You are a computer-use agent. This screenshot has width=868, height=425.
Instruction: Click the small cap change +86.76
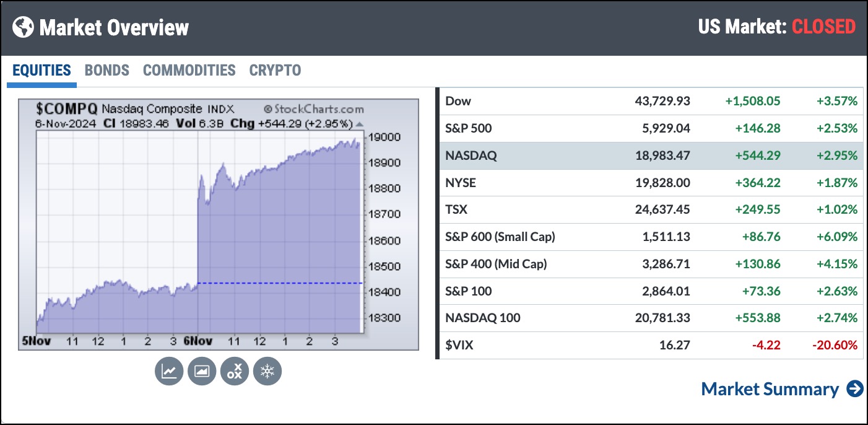pyautogui.click(x=761, y=237)
